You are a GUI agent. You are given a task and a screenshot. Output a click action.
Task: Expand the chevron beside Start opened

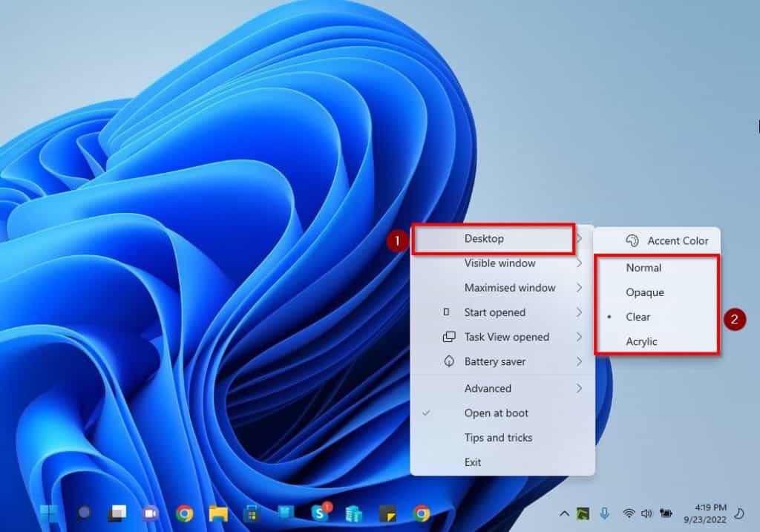(x=579, y=312)
